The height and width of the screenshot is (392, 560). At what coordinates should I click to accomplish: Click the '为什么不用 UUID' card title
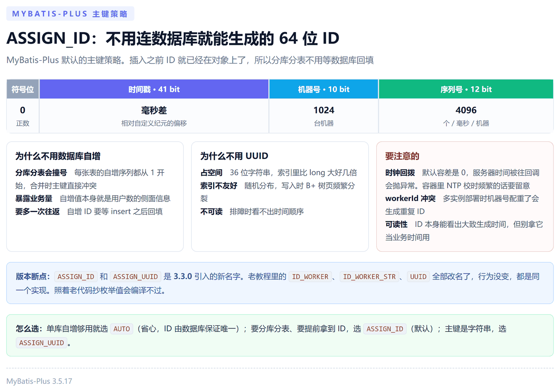click(234, 156)
